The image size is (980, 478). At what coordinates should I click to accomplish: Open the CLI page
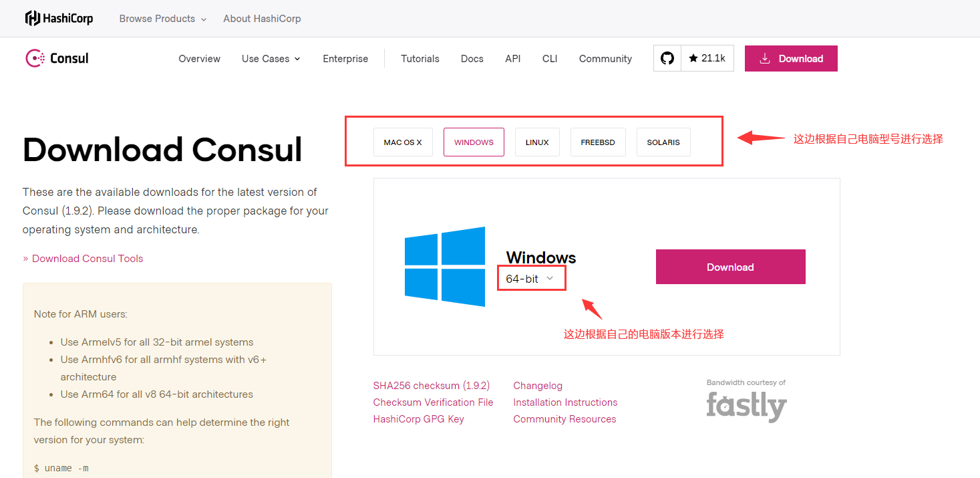click(550, 59)
